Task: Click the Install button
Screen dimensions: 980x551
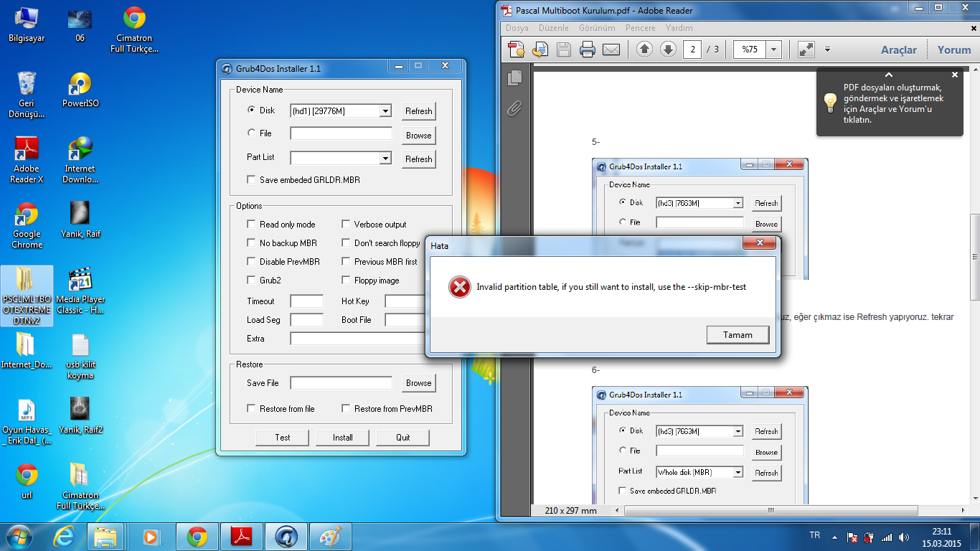Action: (x=342, y=438)
